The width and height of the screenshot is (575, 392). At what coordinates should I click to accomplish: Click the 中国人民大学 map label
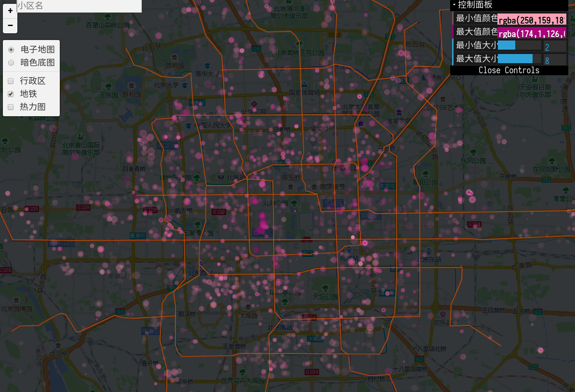(213, 125)
